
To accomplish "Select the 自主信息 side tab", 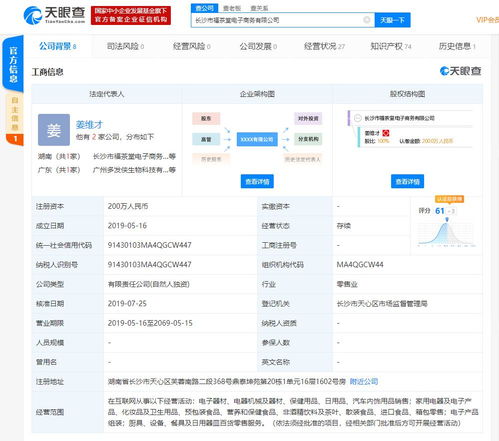I will coord(15,119).
